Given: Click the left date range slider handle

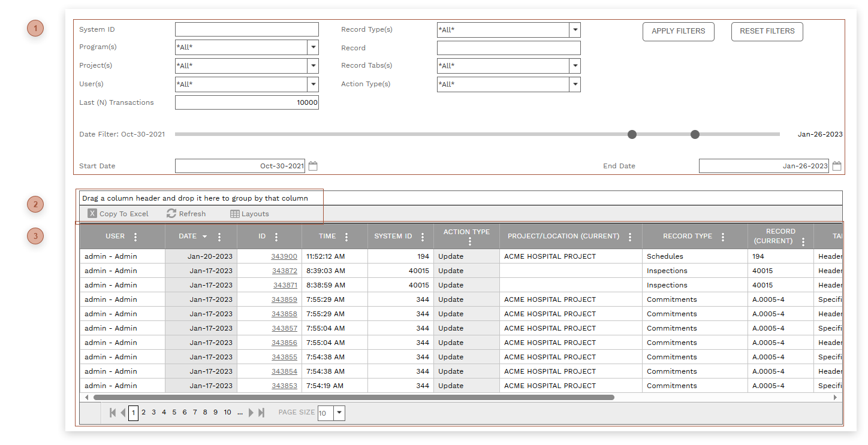Looking at the screenshot, I should pyautogui.click(x=632, y=134).
